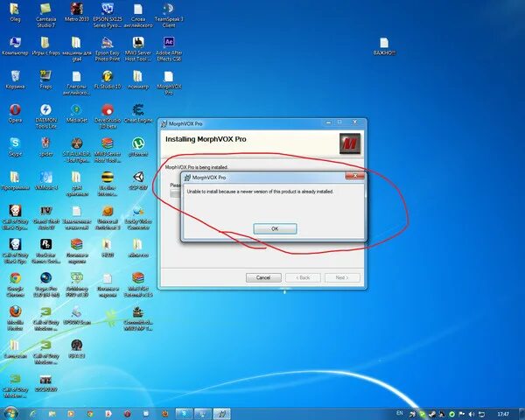Open the Vegas Pro desktop shortcut
The height and width of the screenshot is (420, 525).
[45, 284]
